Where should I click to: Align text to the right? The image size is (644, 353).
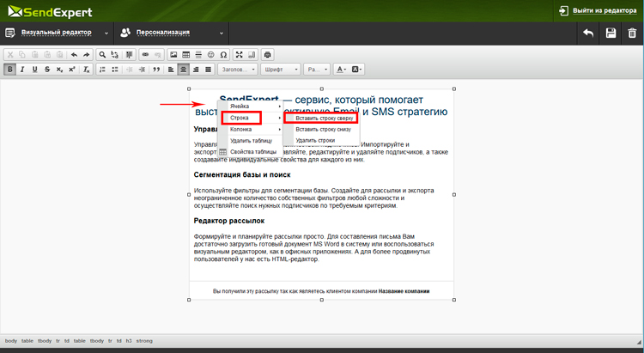pos(196,70)
